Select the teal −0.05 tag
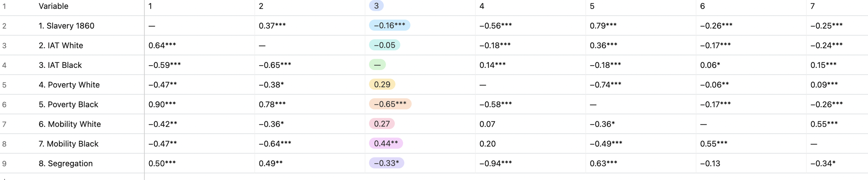868x180 pixels. (384, 45)
